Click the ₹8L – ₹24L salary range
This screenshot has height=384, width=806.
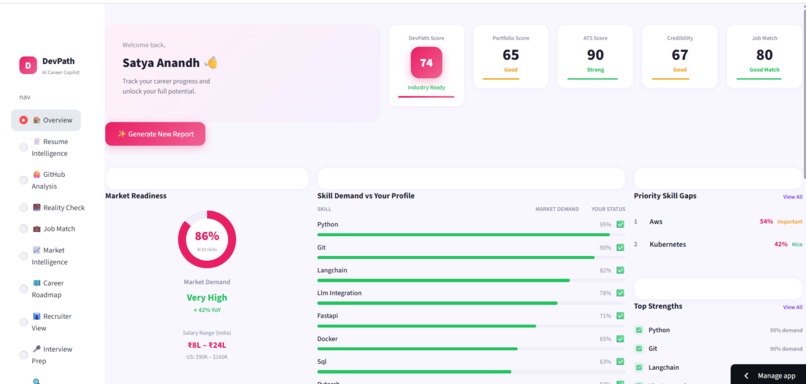pos(207,345)
